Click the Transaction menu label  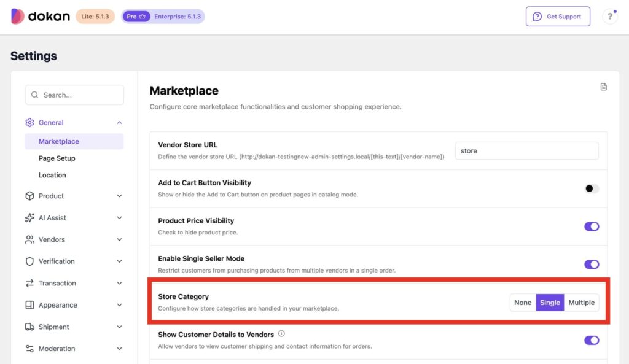pyautogui.click(x=57, y=284)
